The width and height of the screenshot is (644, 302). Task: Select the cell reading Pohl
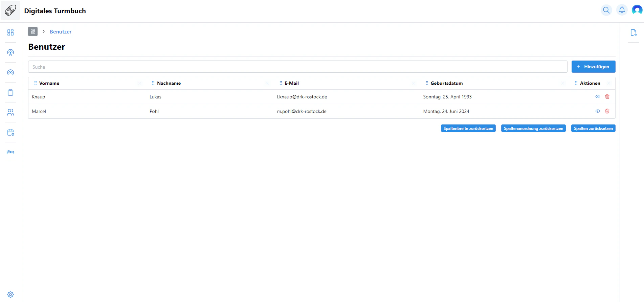(154, 111)
